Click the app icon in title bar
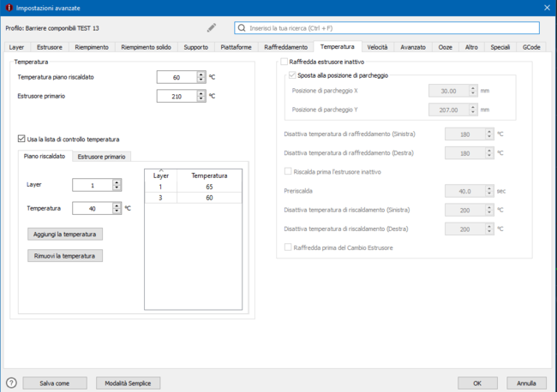The image size is (557, 392). pos(8,7)
